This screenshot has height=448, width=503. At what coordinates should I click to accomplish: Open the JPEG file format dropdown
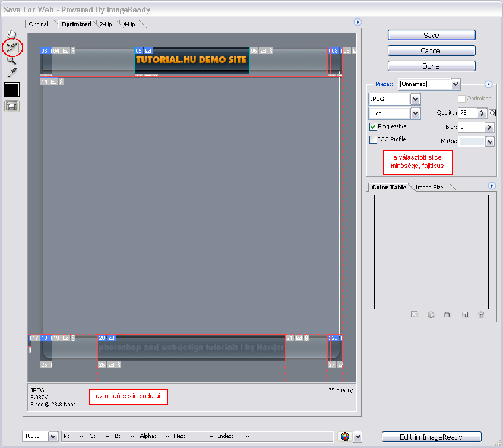pyautogui.click(x=415, y=99)
